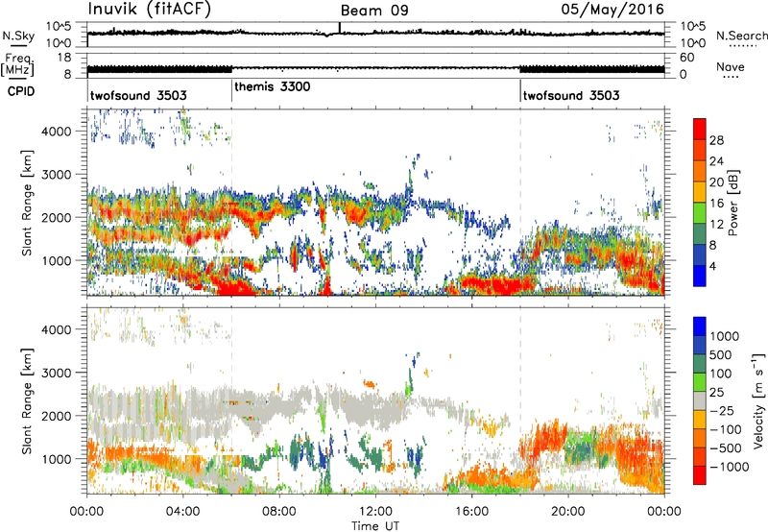Click the '18' tick on the frequency axis

pyautogui.click(x=64, y=57)
